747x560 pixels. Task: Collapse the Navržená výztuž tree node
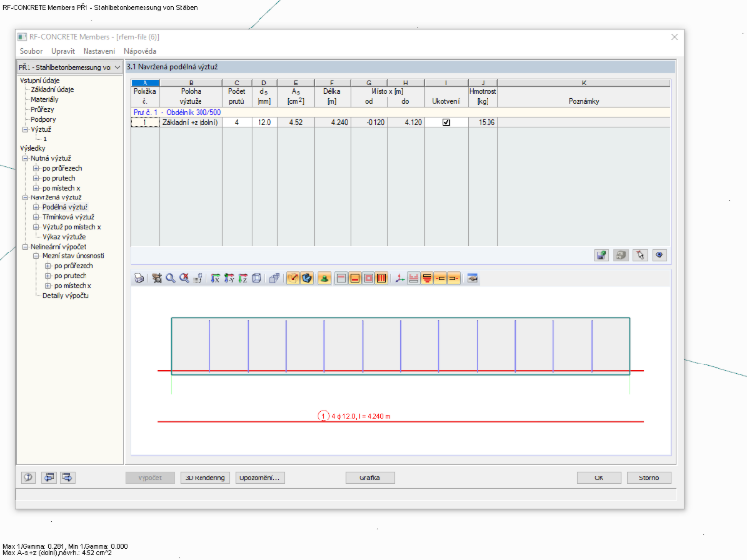coord(25,197)
